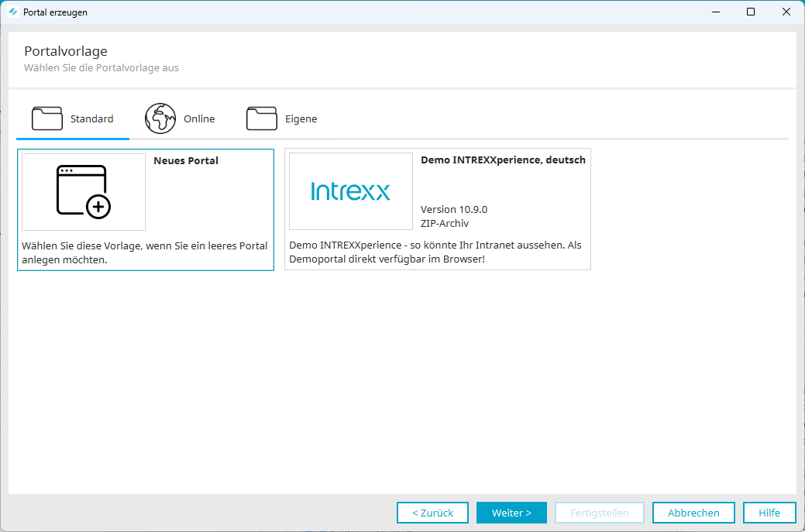
Task: Switch to the Eigene tab label
Action: click(301, 119)
